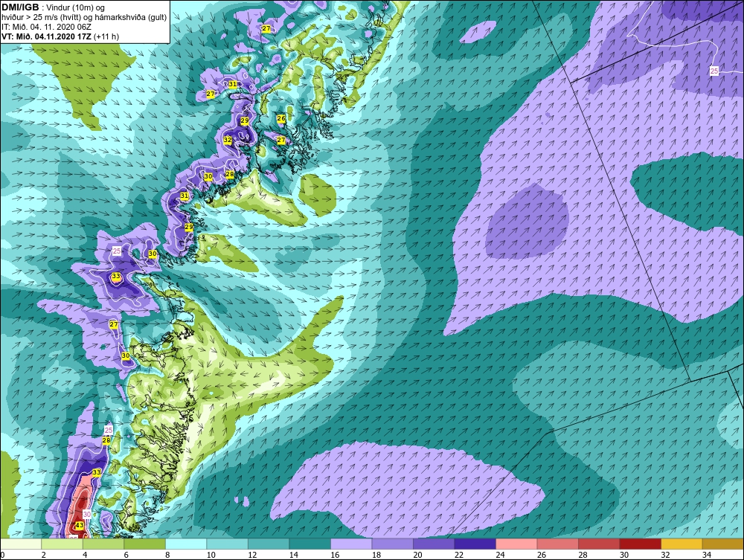Click the '18' tick label on the legend

[x=376, y=555]
